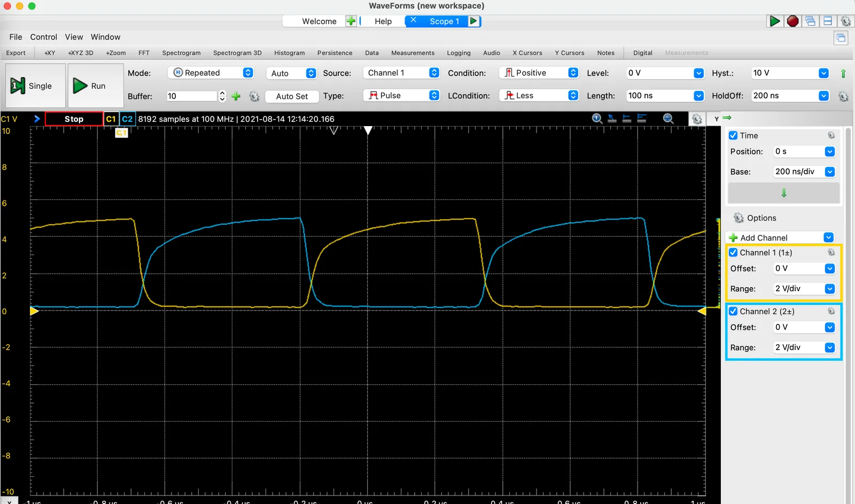Toggle the Time checkbox
Screen dimensions: 855x504
[733, 135]
